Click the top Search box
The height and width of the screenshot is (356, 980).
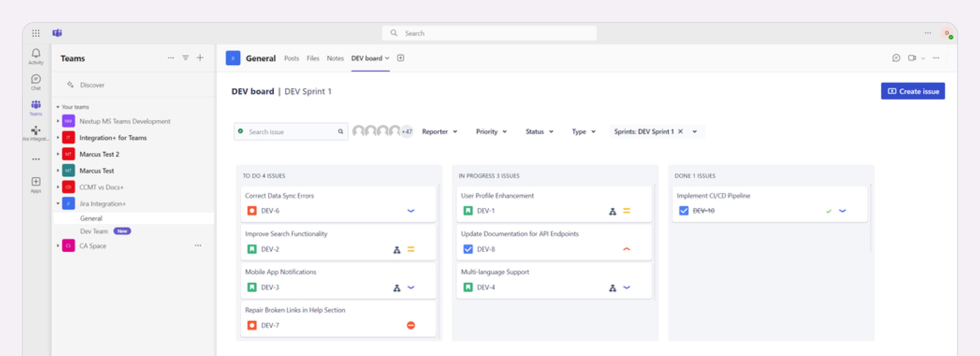pyautogui.click(x=489, y=33)
